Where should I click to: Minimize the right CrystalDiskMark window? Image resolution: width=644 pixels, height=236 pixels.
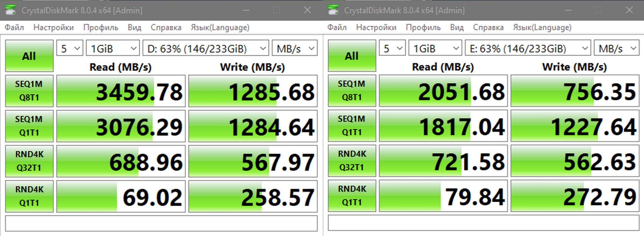tap(568, 10)
